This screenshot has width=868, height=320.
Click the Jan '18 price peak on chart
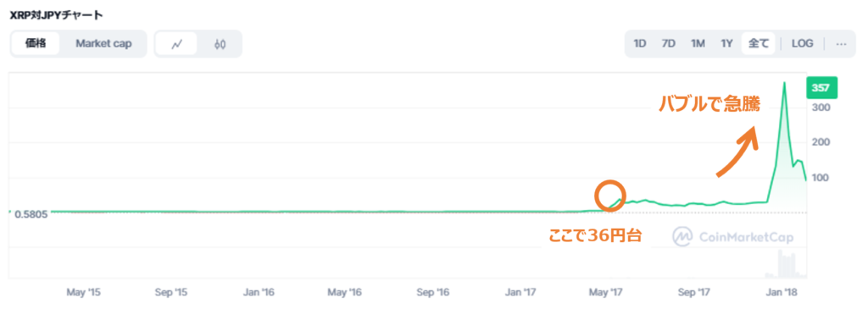click(783, 84)
